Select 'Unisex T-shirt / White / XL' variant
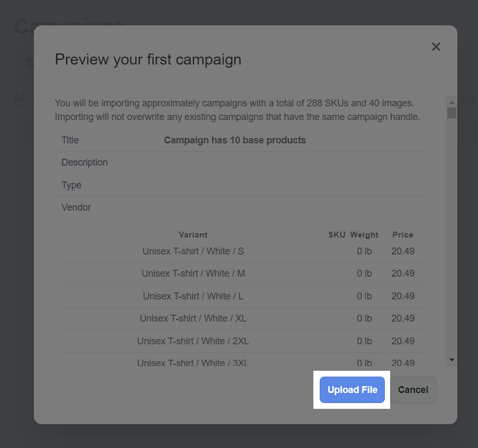Image resolution: width=478 pixels, height=448 pixels. [x=193, y=318]
